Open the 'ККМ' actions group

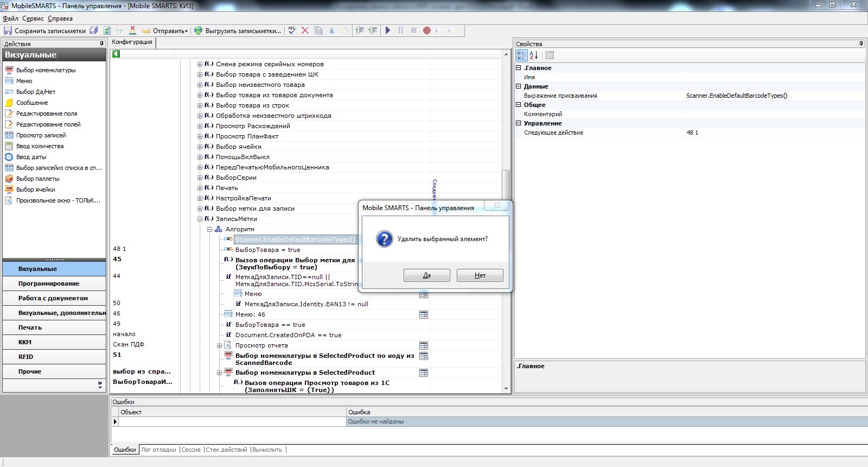(54, 342)
